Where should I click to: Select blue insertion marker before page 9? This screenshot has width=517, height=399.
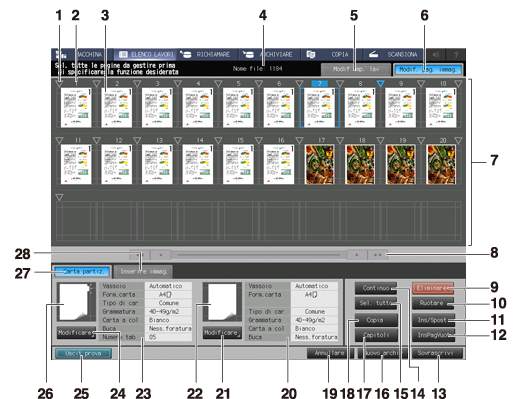380,83
